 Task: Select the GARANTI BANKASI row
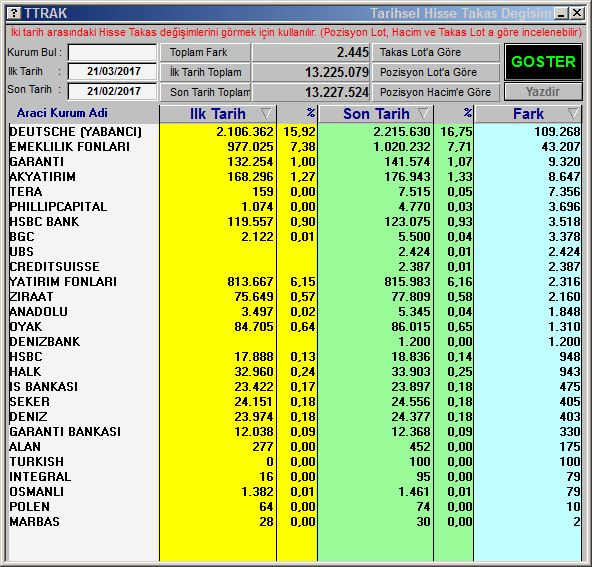294,431
